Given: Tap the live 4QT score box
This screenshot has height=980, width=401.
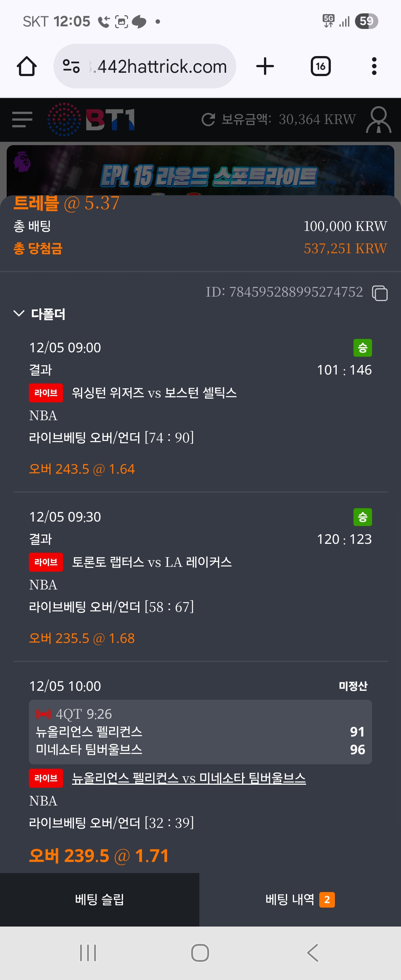Looking at the screenshot, I should tap(200, 732).
